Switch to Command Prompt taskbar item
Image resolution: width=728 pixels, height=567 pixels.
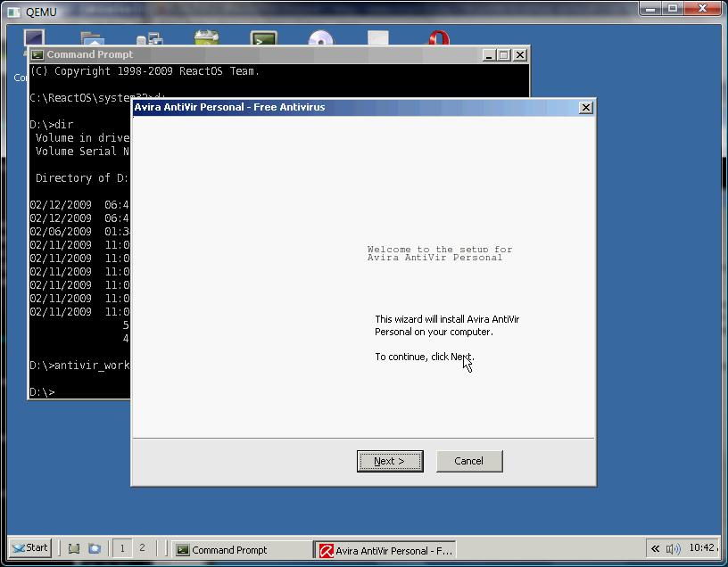(242, 550)
